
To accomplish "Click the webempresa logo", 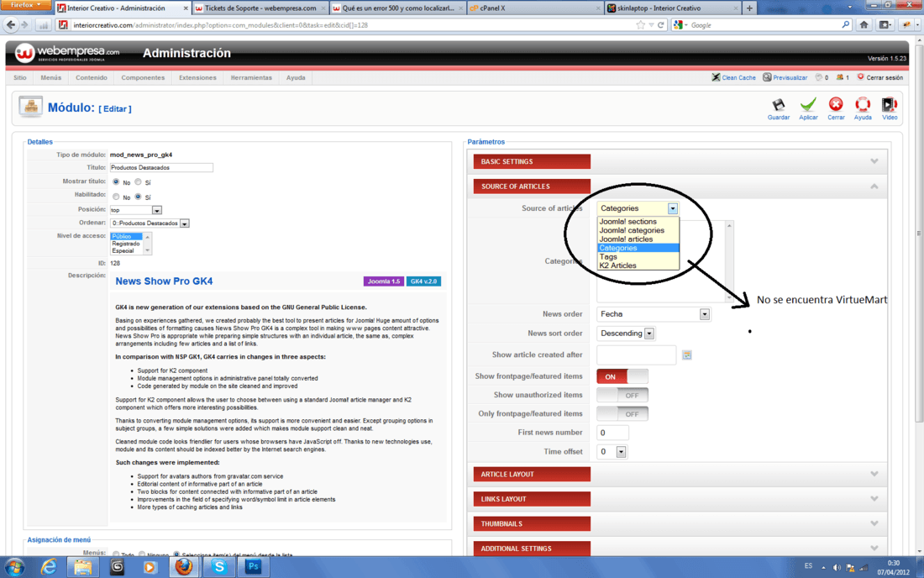I will (67, 53).
